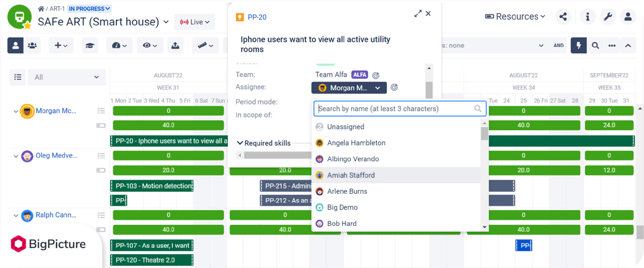Open the wrench configuration icon
Viewport: 644px width, 268px height.
pyautogui.click(x=608, y=17)
